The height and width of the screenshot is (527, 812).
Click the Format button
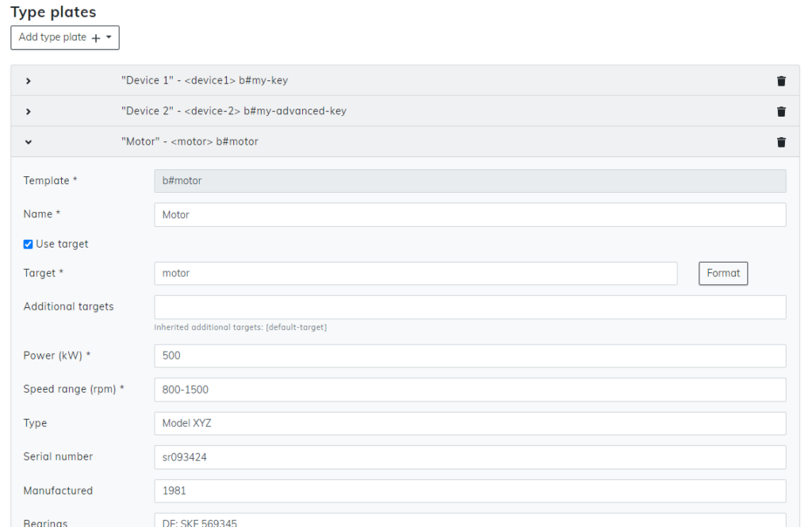pos(723,273)
